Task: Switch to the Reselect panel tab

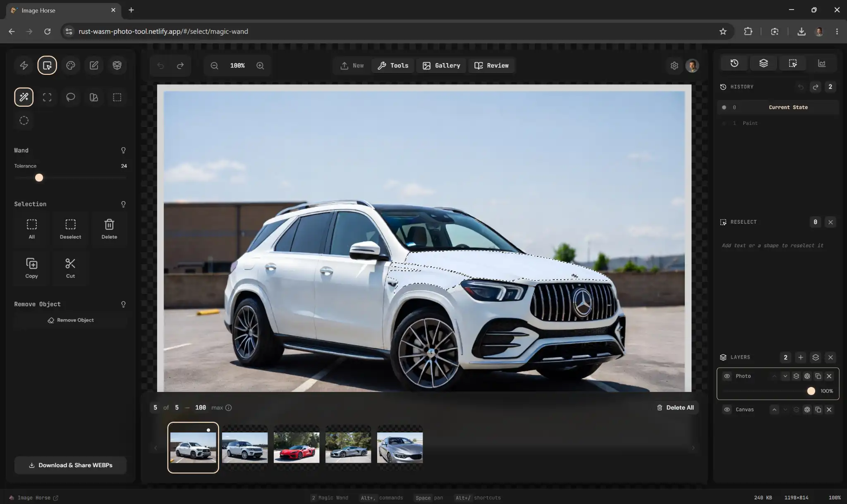Action: tap(792, 63)
